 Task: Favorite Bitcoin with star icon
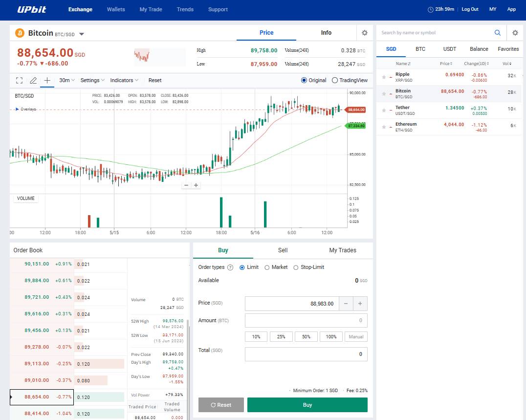point(384,93)
